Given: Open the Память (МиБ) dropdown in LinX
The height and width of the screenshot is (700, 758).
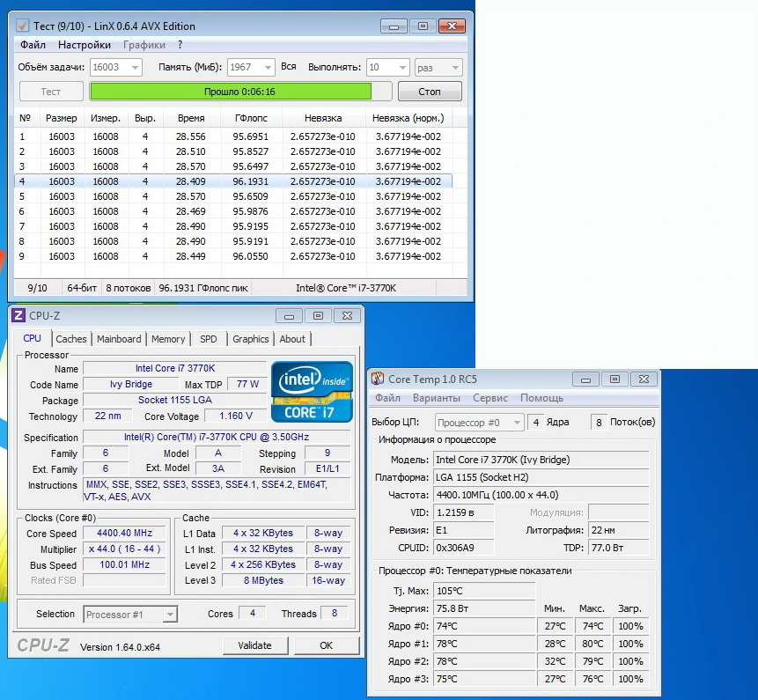Looking at the screenshot, I should tap(251, 67).
